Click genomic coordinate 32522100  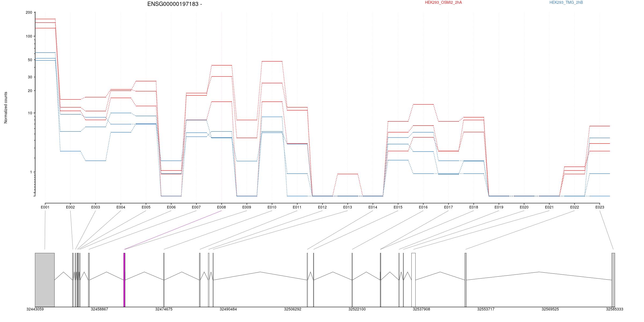pyautogui.click(x=357, y=309)
